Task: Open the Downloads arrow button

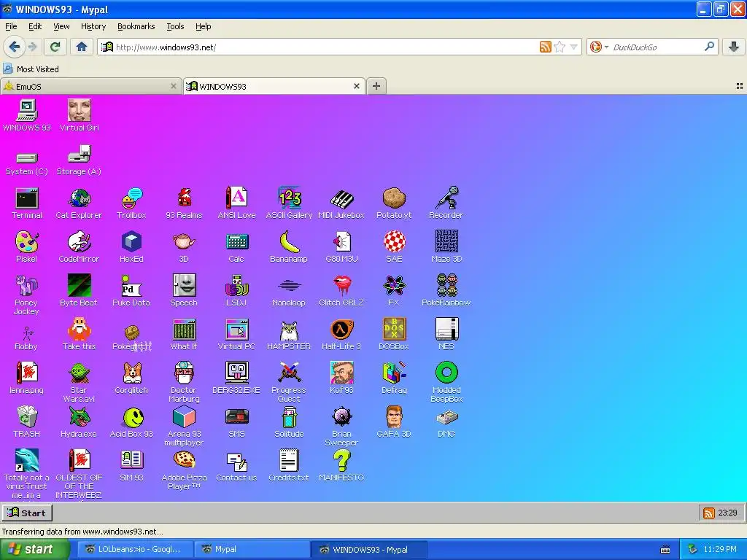Action: pos(734,47)
